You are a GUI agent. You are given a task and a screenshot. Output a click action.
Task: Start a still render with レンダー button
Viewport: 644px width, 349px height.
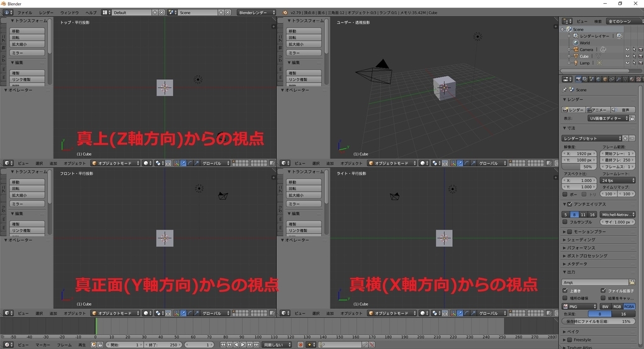tap(574, 109)
